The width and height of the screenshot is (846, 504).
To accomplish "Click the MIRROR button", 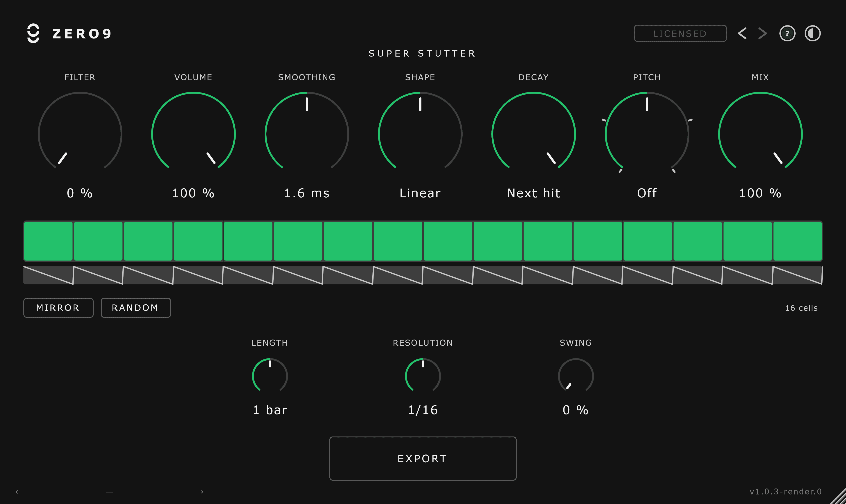I will 58,308.
